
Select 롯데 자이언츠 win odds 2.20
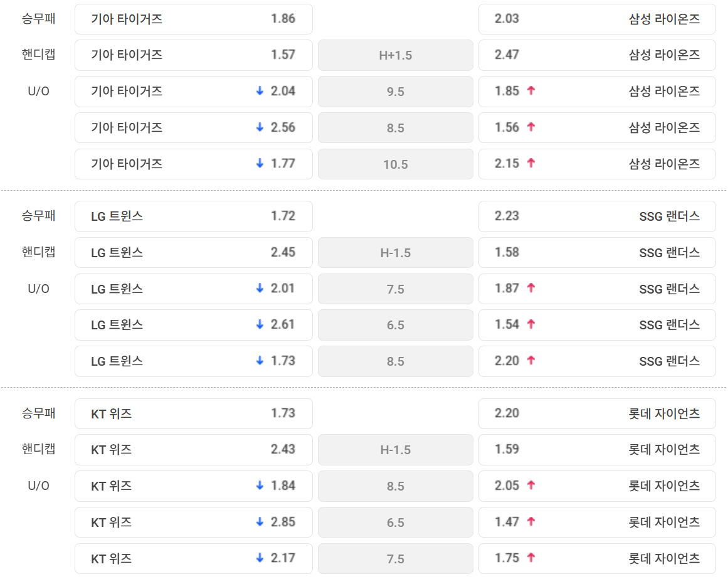click(x=597, y=413)
